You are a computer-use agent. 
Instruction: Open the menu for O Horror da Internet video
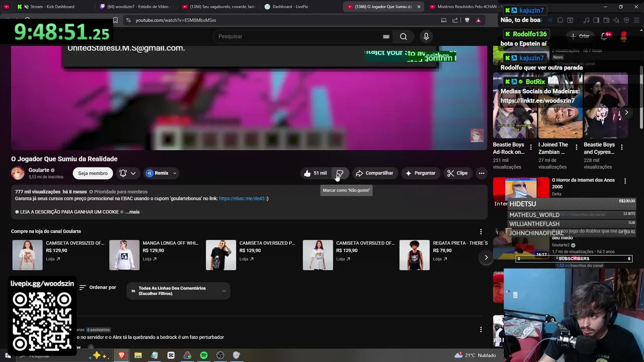[625, 181]
